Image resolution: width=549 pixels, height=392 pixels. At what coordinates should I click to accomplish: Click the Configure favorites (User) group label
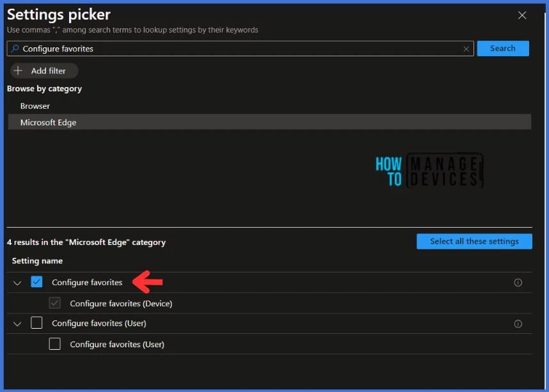click(99, 324)
